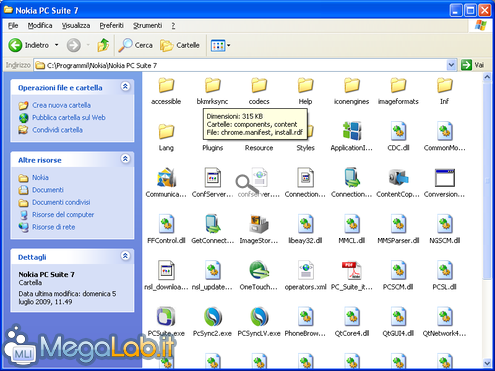Select the ImageStor... application icon
The width and height of the screenshot is (495, 371).
[x=259, y=230]
